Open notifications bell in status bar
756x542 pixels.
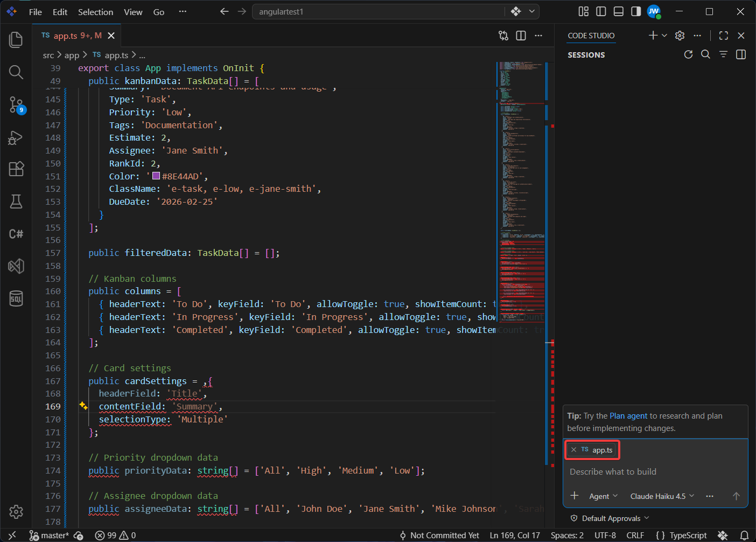point(744,536)
